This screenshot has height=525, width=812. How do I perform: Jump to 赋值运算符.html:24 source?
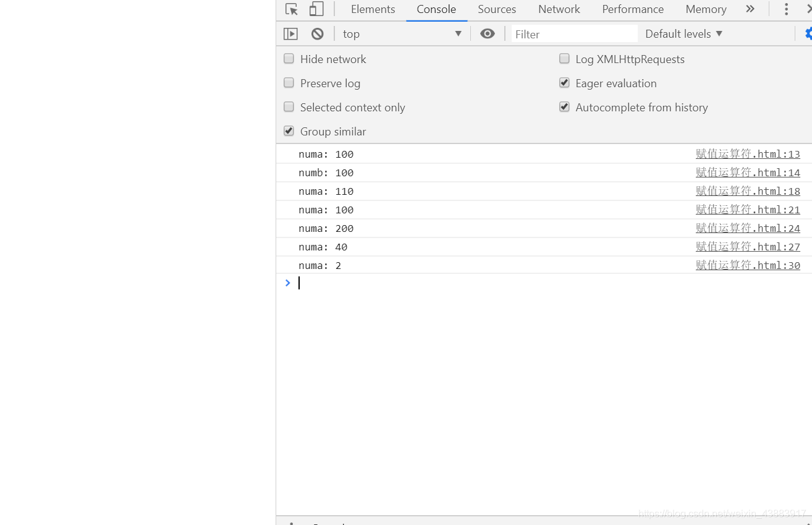click(x=748, y=228)
